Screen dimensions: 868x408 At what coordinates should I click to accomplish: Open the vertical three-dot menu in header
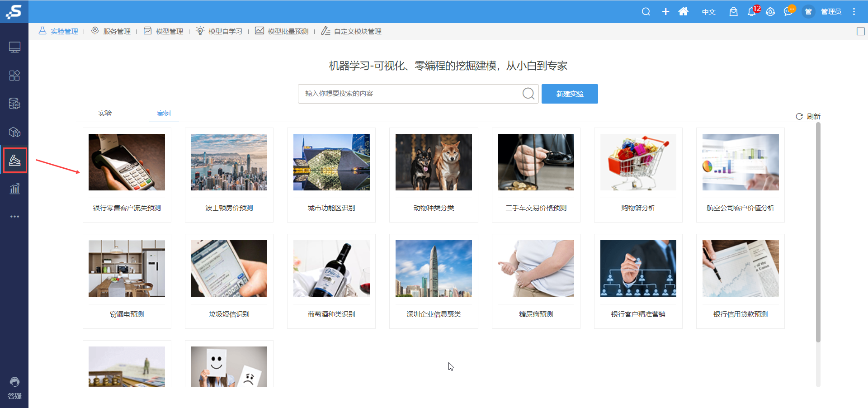click(854, 12)
